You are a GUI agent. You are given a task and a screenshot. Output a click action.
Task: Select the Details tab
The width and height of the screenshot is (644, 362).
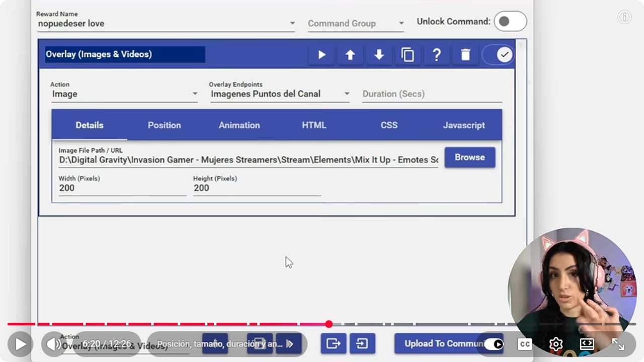pyautogui.click(x=90, y=125)
